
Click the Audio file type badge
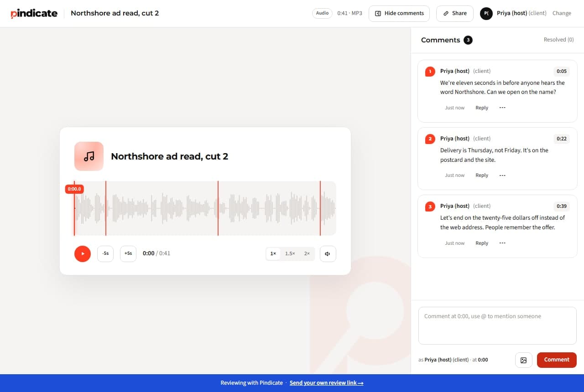click(x=323, y=13)
